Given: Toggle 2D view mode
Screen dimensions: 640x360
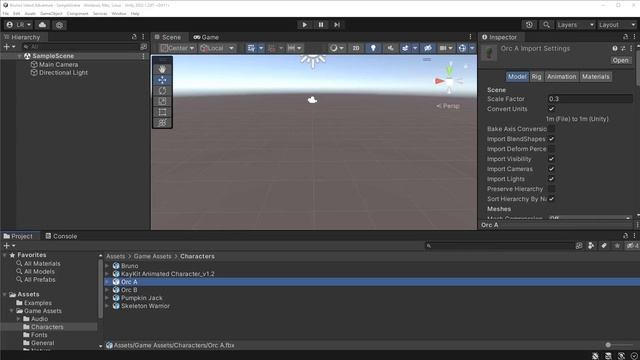Looking at the screenshot, I should tap(356, 48).
